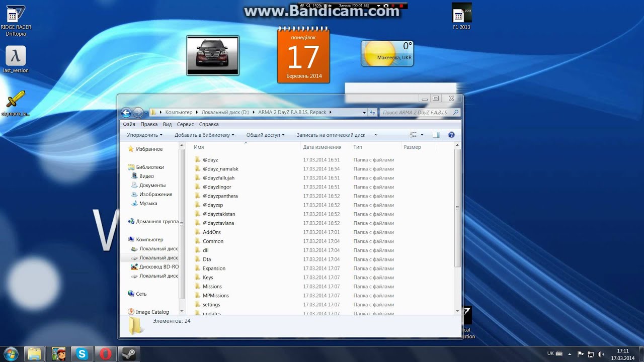The image size is (644, 362).
Task: Select the Expansion folder
Action: pyautogui.click(x=214, y=268)
